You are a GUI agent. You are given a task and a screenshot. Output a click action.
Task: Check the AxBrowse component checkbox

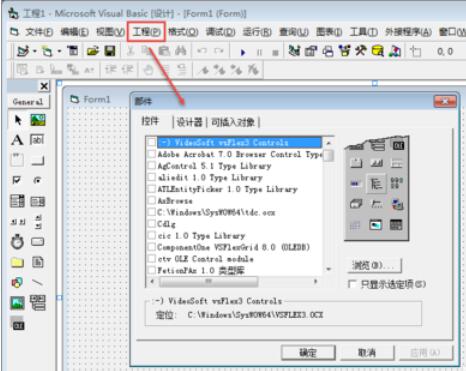pyautogui.click(x=152, y=201)
